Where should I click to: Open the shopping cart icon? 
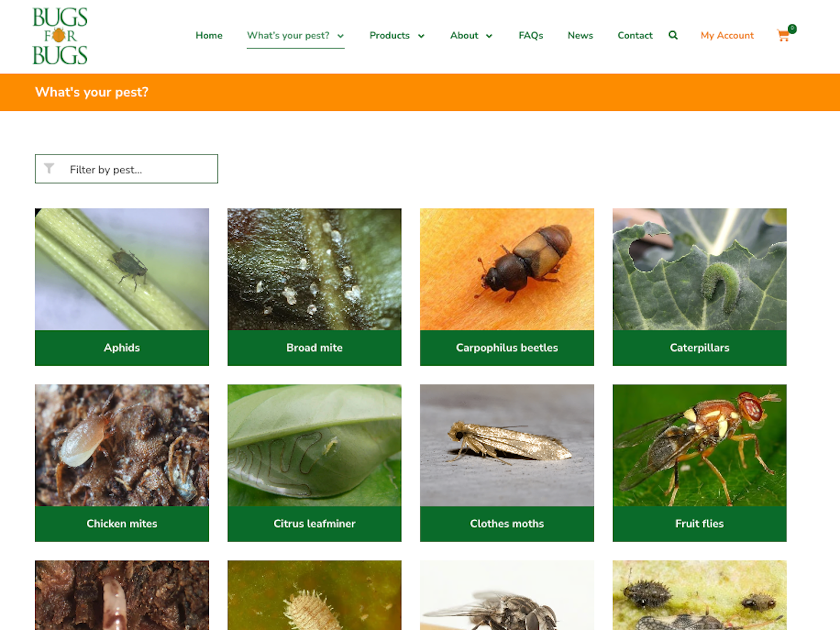click(x=783, y=36)
